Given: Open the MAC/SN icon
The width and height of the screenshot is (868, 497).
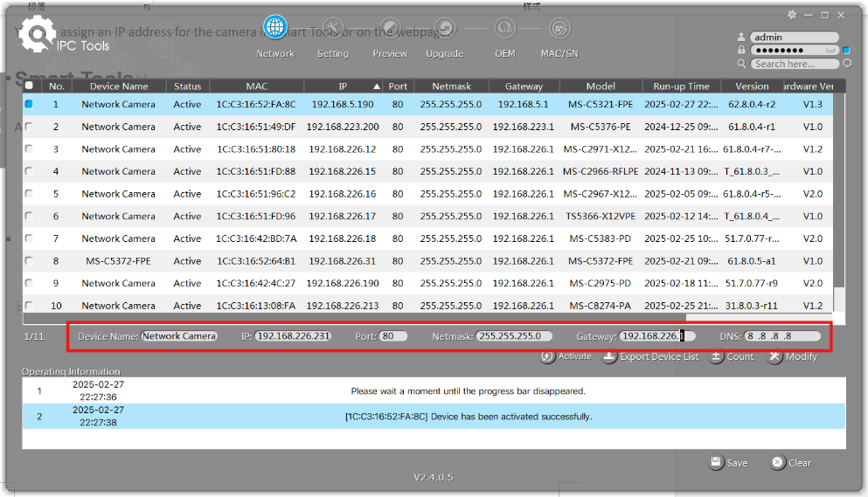Looking at the screenshot, I should (x=559, y=28).
